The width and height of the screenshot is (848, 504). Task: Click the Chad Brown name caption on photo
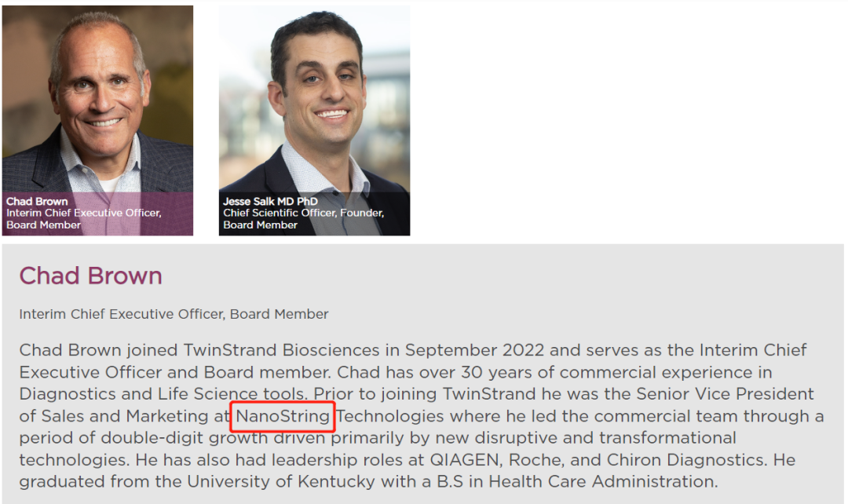point(37,202)
